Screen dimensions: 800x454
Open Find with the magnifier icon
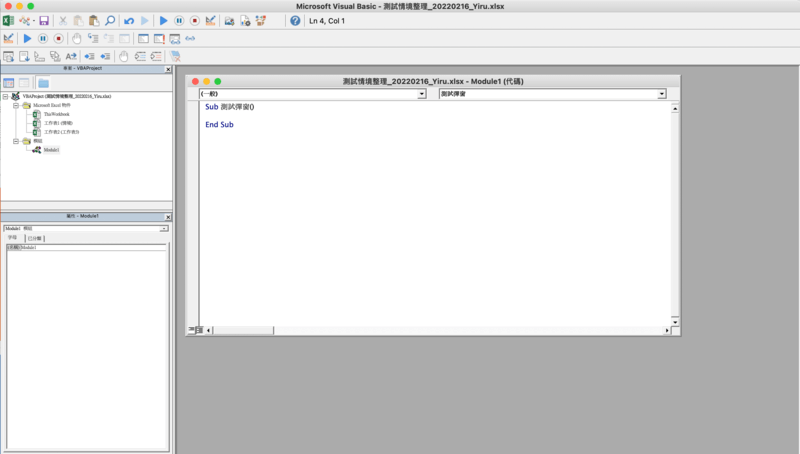110,21
